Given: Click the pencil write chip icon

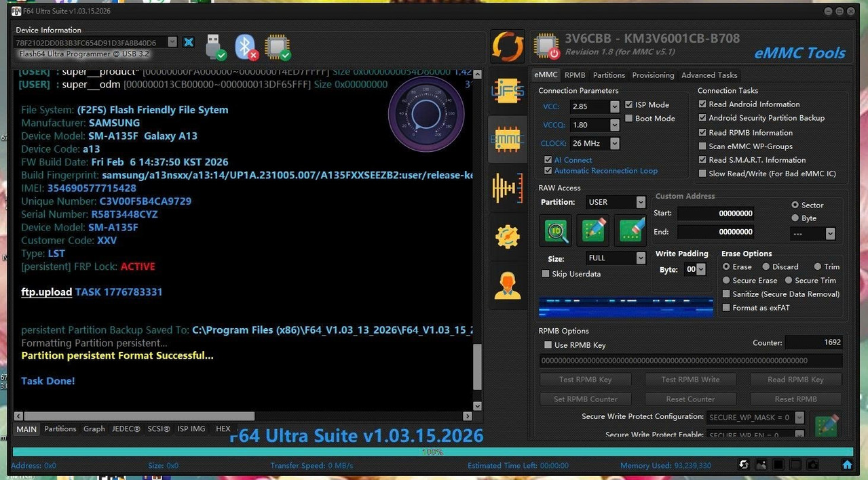Looking at the screenshot, I should pos(593,231).
